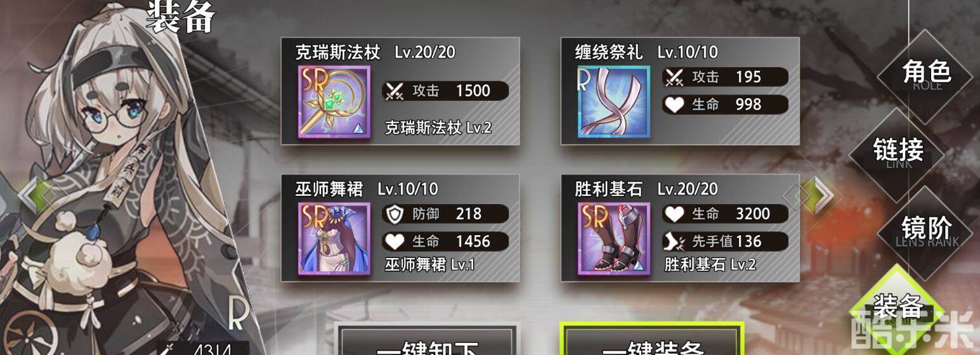This screenshot has height=355, width=980.
Task: Click the crossed swords icon on 克瑞斯法杖
Action: [395, 91]
